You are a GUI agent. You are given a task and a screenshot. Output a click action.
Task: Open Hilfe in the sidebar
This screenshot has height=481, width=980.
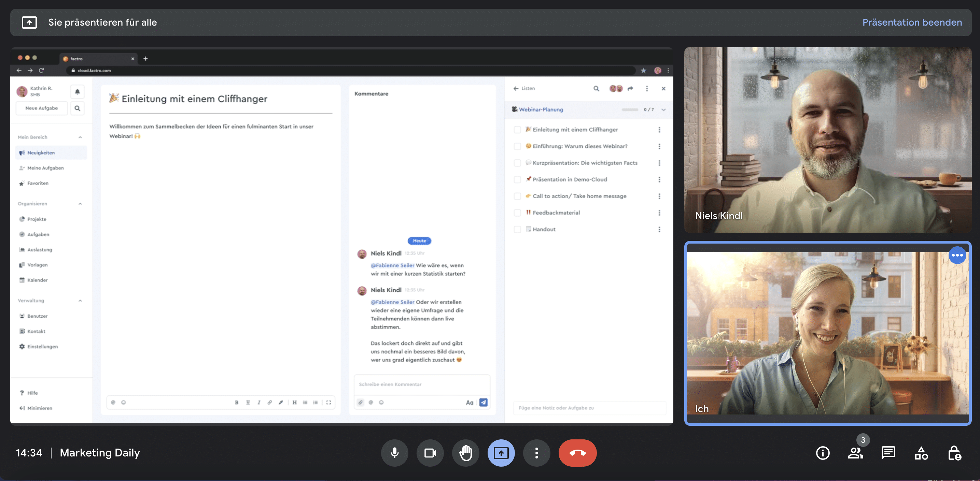point(29,393)
